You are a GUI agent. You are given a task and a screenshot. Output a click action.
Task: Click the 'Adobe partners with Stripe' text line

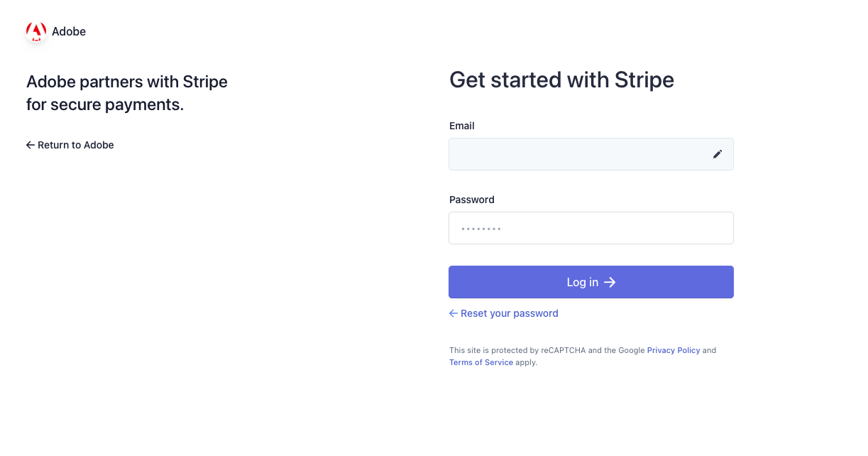(x=127, y=82)
